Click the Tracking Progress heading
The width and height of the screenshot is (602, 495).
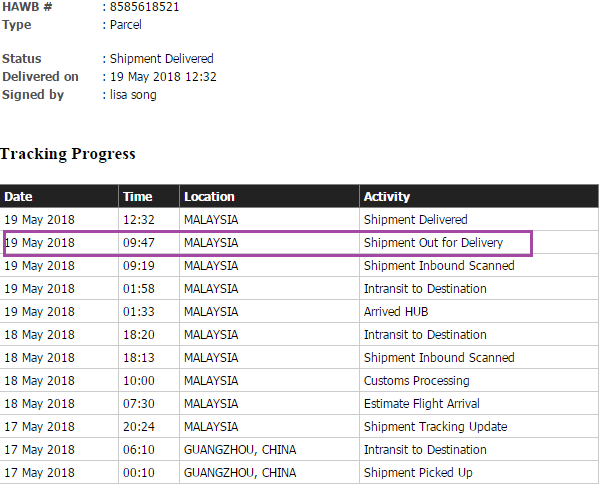(68, 154)
